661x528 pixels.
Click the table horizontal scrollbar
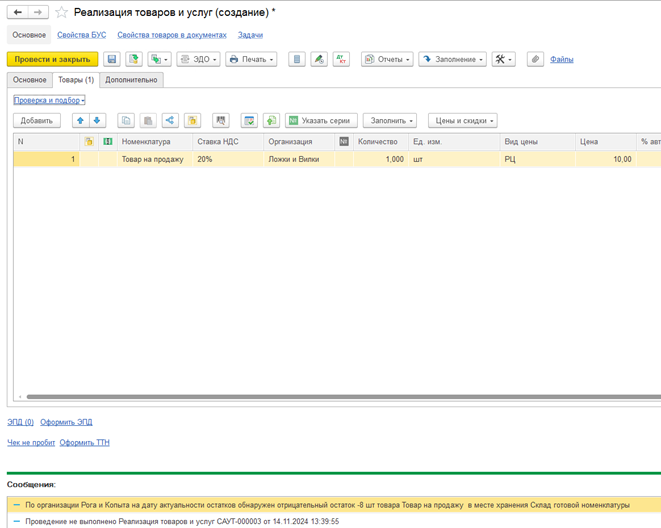[x=344, y=397]
